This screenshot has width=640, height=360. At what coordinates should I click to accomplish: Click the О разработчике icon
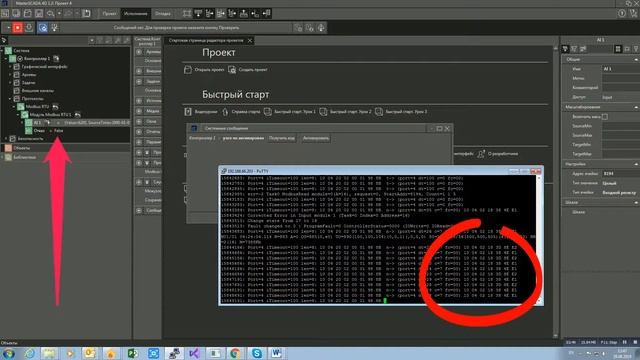pyautogui.click(x=481, y=154)
